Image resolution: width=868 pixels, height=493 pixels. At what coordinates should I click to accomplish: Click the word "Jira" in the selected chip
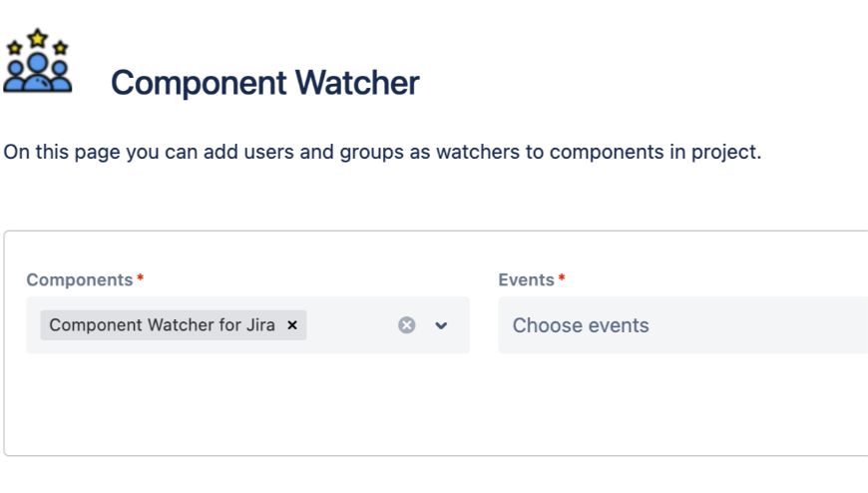point(260,325)
